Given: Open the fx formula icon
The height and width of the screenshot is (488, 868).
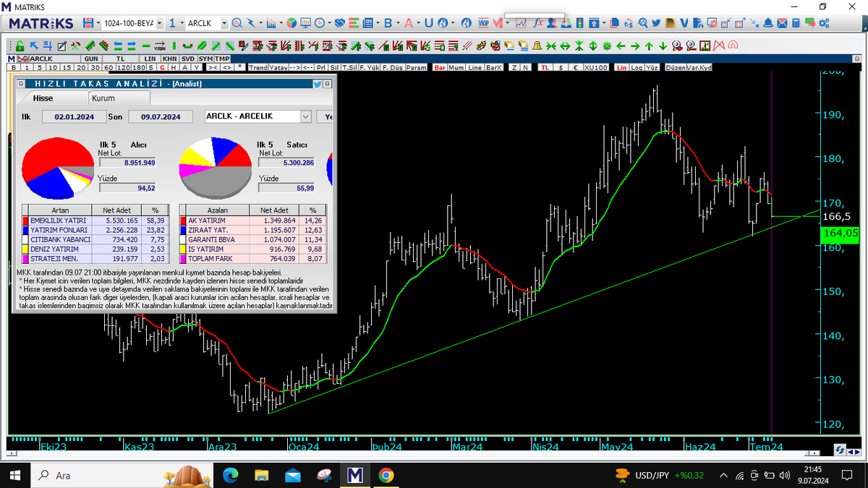Looking at the screenshot, I should (538, 22).
